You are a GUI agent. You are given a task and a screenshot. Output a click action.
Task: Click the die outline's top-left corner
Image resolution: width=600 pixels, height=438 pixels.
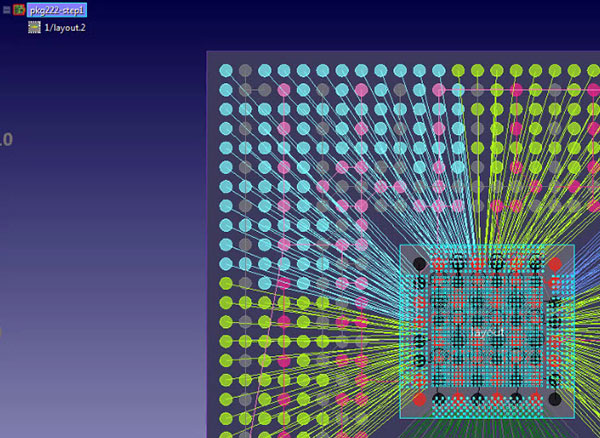tap(401, 246)
